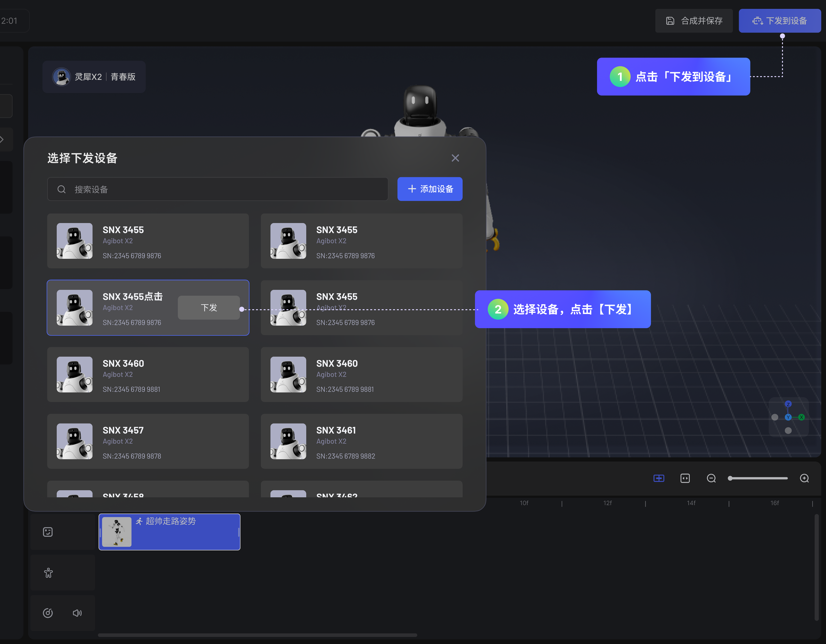Click the 添加设备 button
826x644 pixels.
pos(430,189)
